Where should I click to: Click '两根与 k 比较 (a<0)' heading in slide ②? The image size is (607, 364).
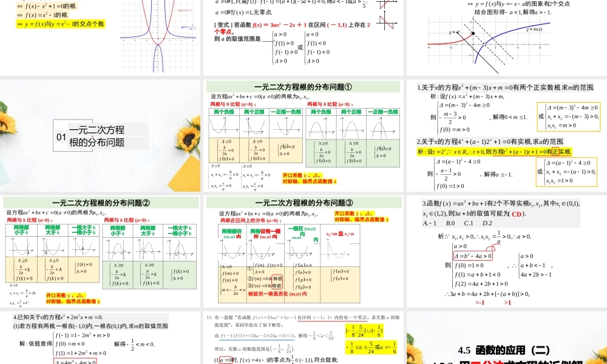pyautogui.click(x=127, y=220)
